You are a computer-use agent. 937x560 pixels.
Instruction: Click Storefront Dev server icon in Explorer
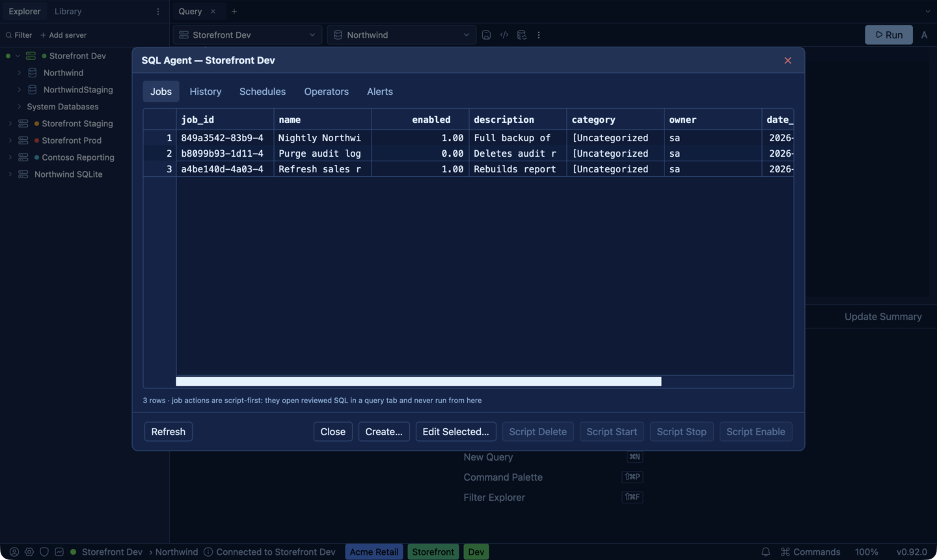(x=31, y=56)
